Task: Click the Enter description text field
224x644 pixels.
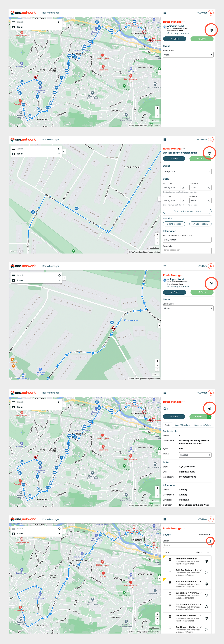Action: 187,251
